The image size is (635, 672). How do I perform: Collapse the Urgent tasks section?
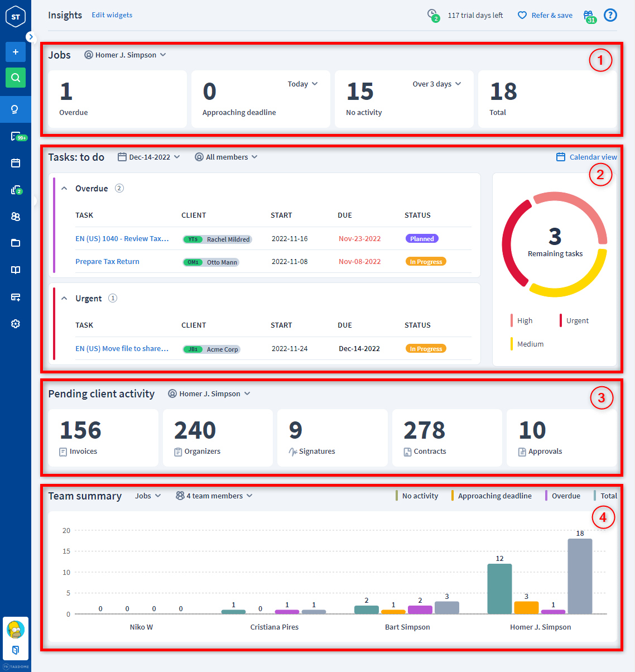64,298
